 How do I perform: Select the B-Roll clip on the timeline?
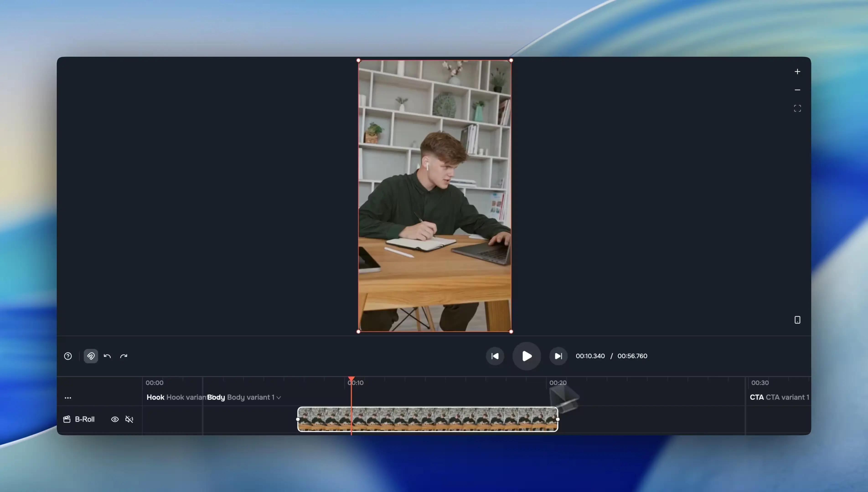pos(428,419)
